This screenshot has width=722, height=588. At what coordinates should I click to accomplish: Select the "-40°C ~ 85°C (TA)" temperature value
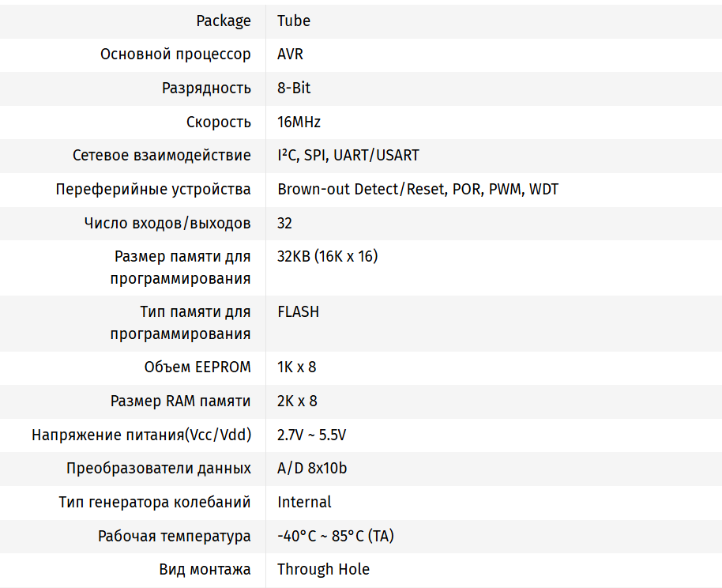(x=336, y=536)
